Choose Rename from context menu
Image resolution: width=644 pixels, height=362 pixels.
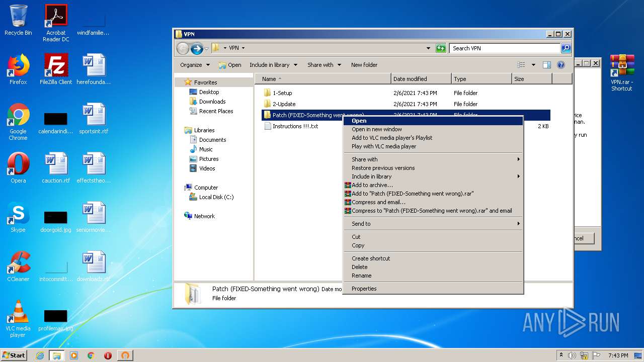click(x=433, y=276)
